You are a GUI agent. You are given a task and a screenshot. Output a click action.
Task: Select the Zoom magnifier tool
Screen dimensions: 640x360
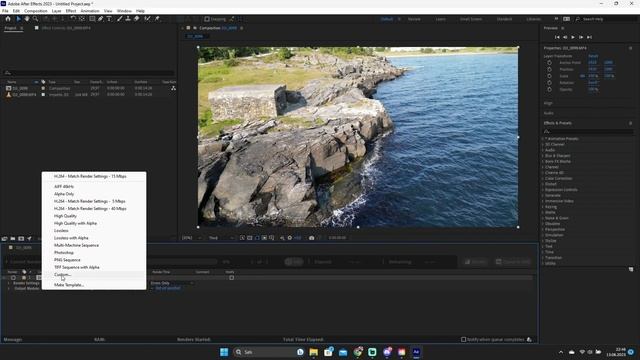[36, 19]
